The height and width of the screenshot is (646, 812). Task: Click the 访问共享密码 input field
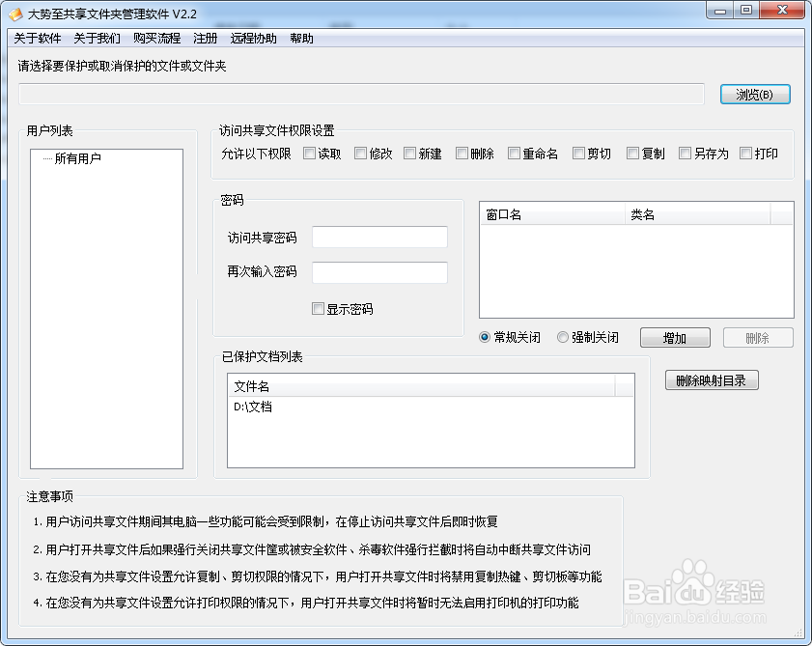(379, 238)
